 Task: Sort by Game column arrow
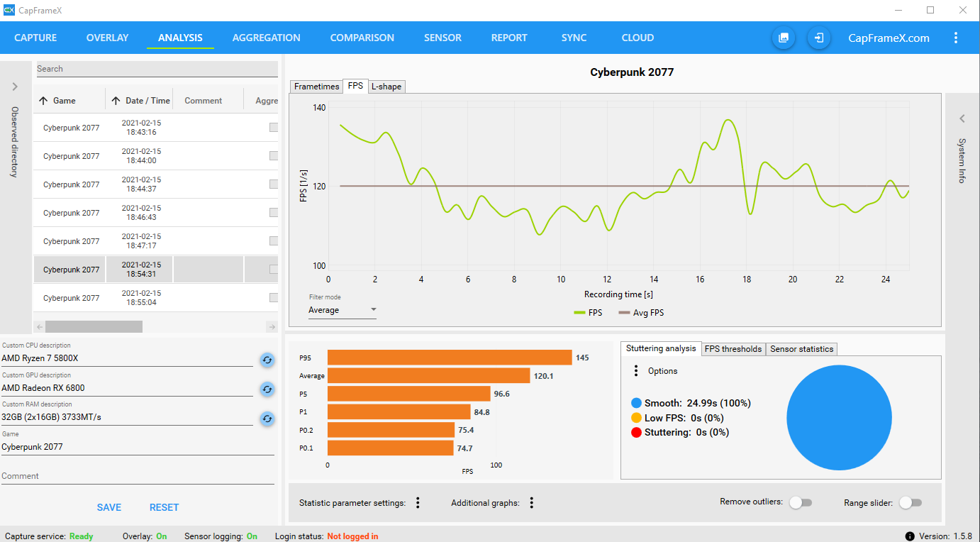click(x=43, y=101)
